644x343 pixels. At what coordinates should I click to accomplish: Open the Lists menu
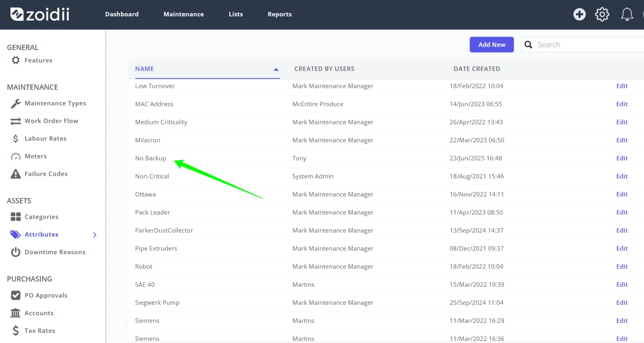pos(236,14)
